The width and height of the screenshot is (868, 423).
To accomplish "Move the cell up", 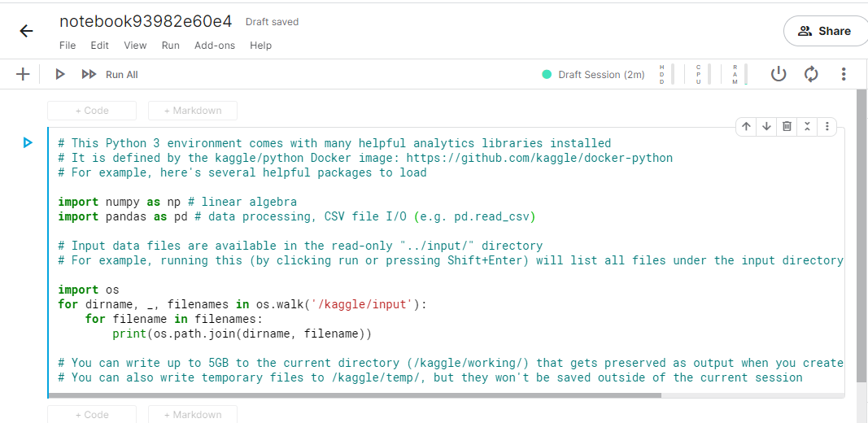I will [x=746, y=126].
